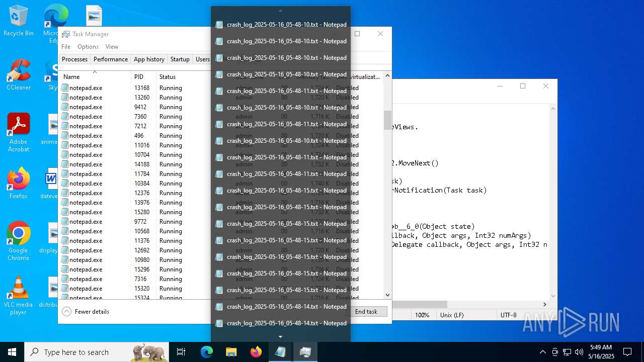Click Task Manager vertical scrollbar thumb
Viewport: 644px width, 362px height.
(387, 120)
